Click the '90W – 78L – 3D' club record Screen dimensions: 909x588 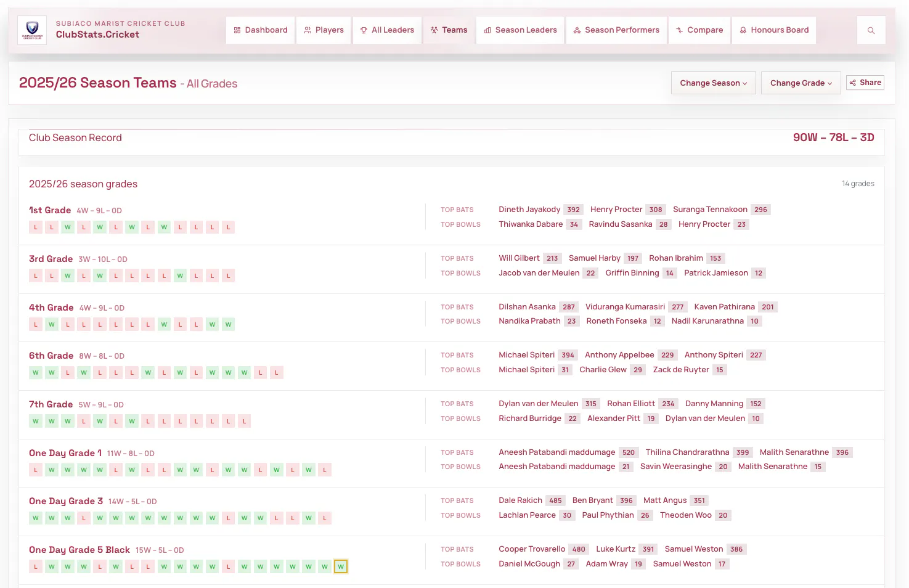833,137
